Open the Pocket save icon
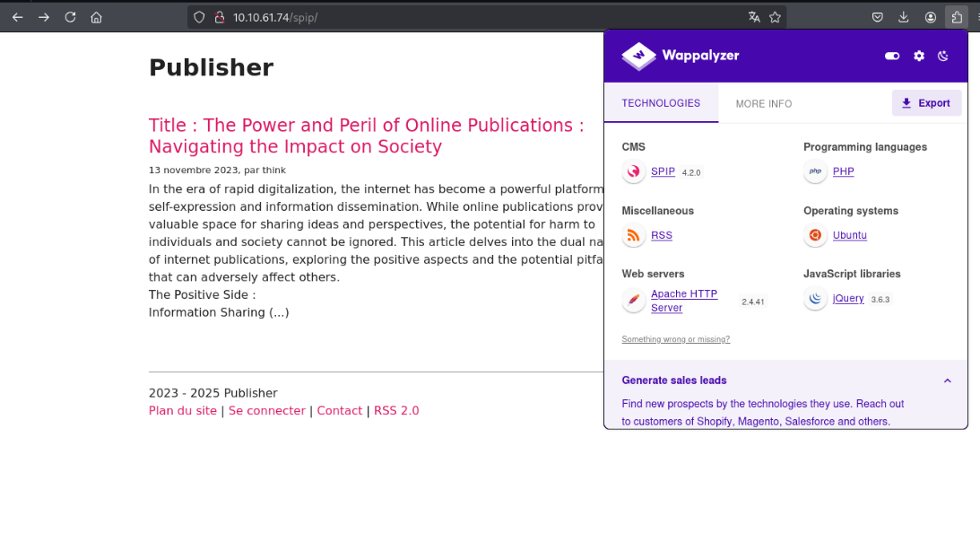This screenshot has width=980, height=551. [x=878, y=17]
